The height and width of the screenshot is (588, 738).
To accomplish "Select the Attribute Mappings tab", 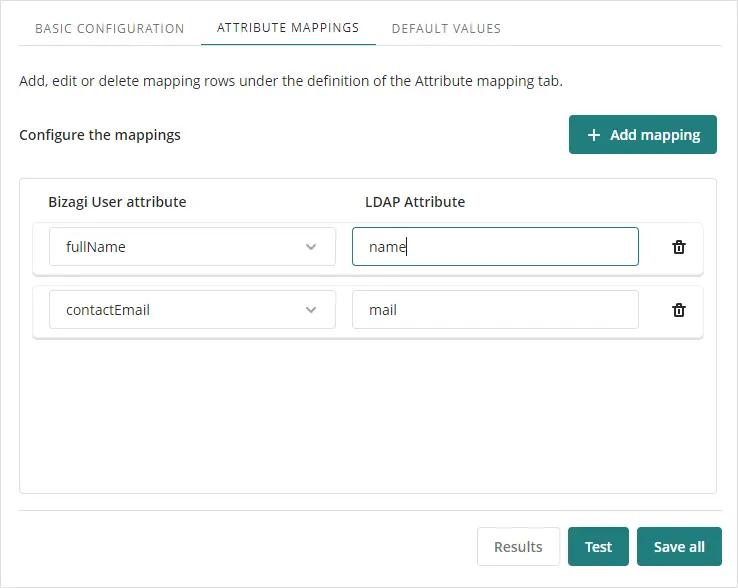I will 288,28.
